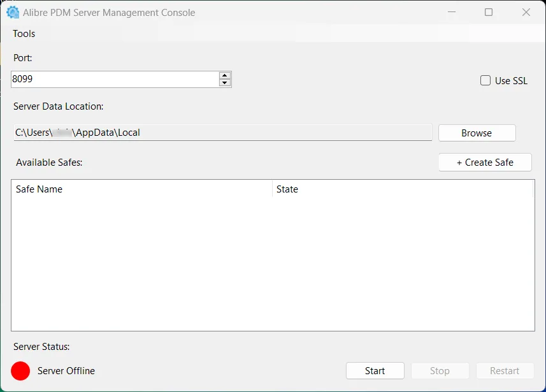Click the Create Safe button

[x=485, y=163]
